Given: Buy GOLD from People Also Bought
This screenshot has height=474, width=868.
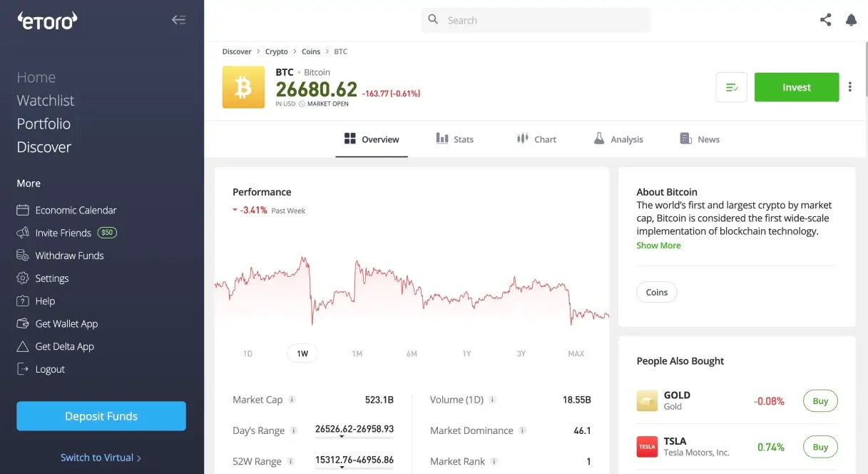Looking at the screenshot, I should 820,400.
